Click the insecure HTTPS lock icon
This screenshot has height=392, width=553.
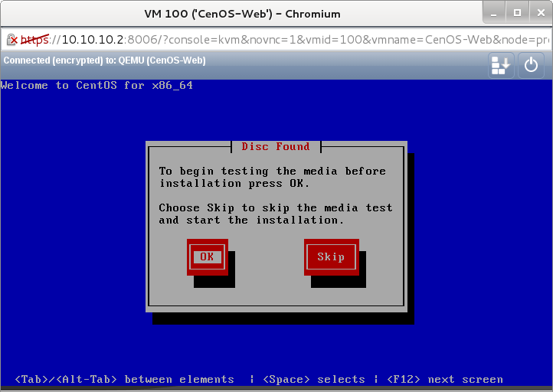[x=11, y=40]
